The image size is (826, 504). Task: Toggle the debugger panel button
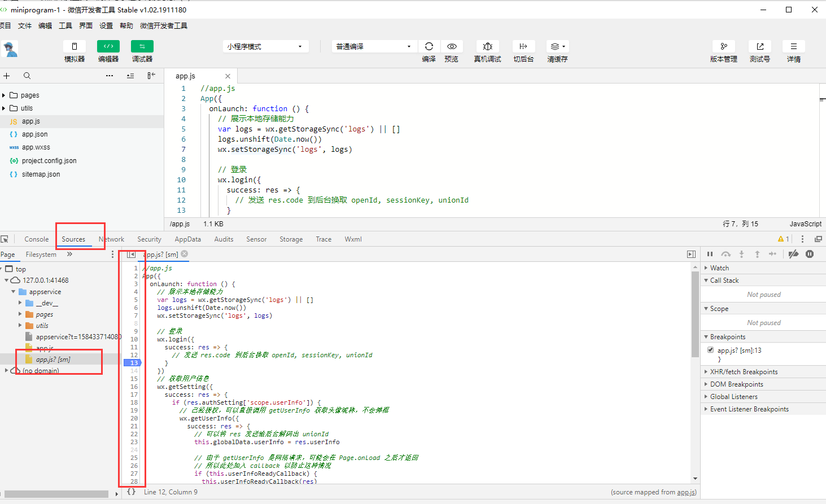[142, 46]
